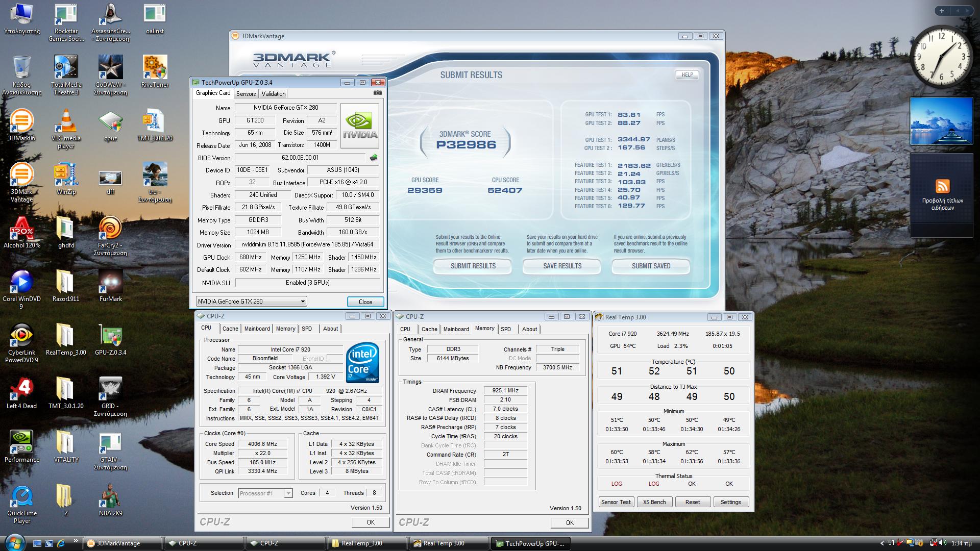Image resolution: width=980 pixels, height=551 pixels.
Task: Open GPU-Z.0.3.4 desktop icon
Action: pos(111,339)
